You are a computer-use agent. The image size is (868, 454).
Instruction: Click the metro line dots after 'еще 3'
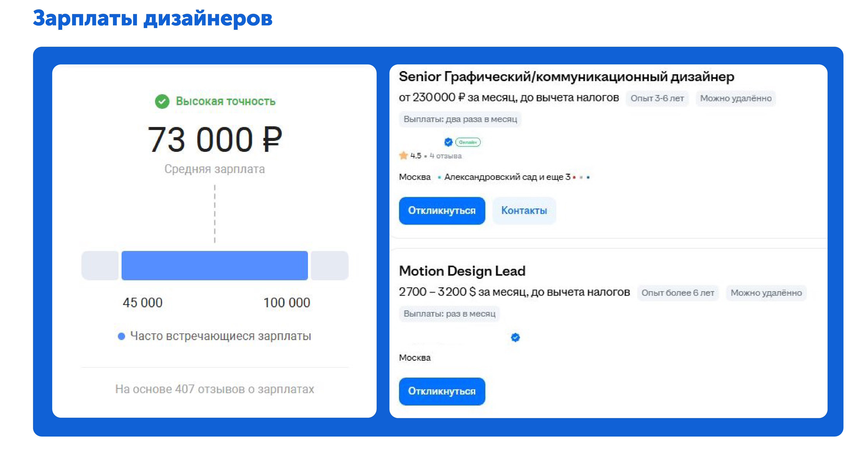tap(581, 177)
